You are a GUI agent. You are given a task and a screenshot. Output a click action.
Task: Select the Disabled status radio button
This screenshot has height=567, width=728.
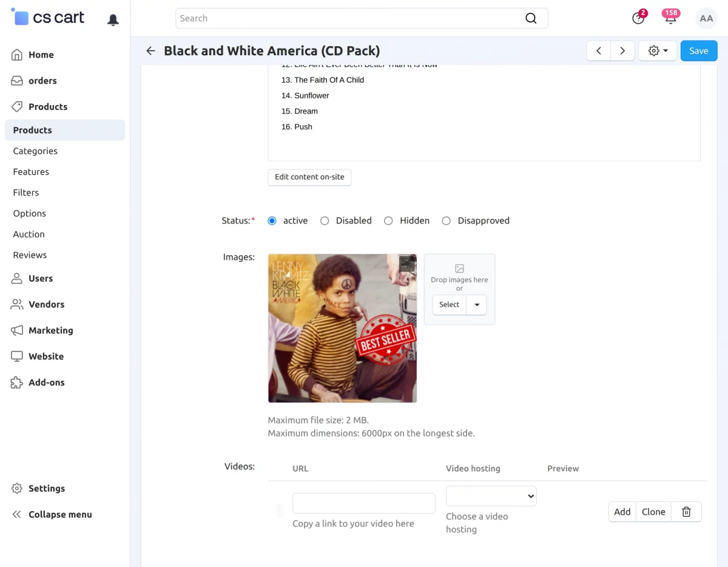point(325,221)
